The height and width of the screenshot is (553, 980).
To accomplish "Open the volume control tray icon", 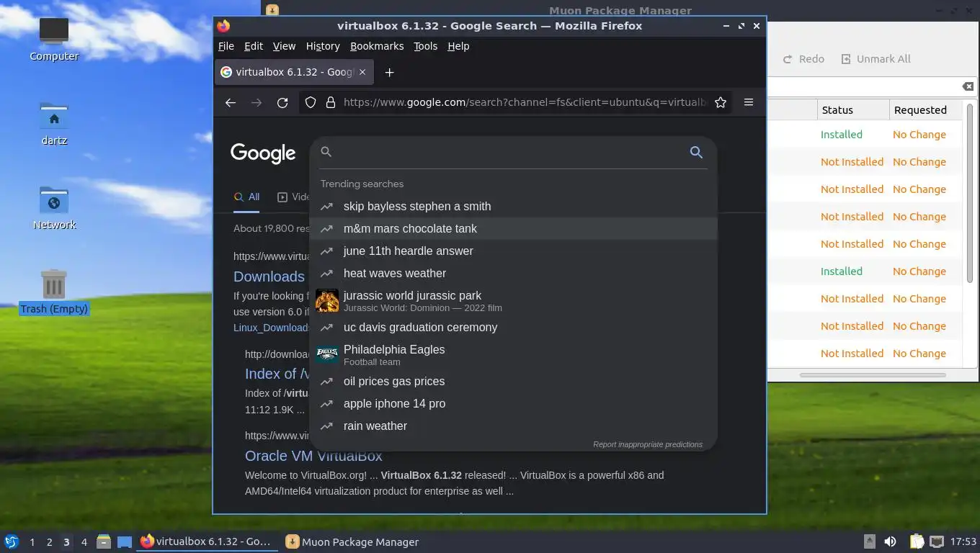I will (891, 541).
